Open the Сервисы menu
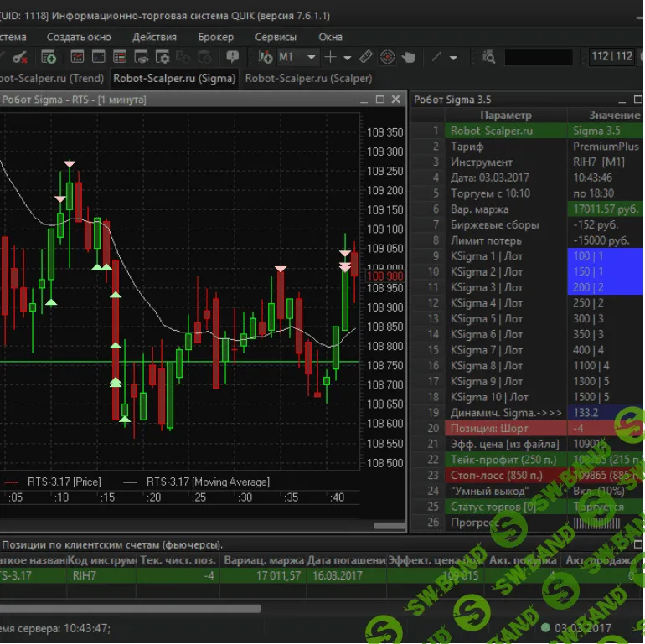This screenshot has width=645, height=644. point(276,37)
